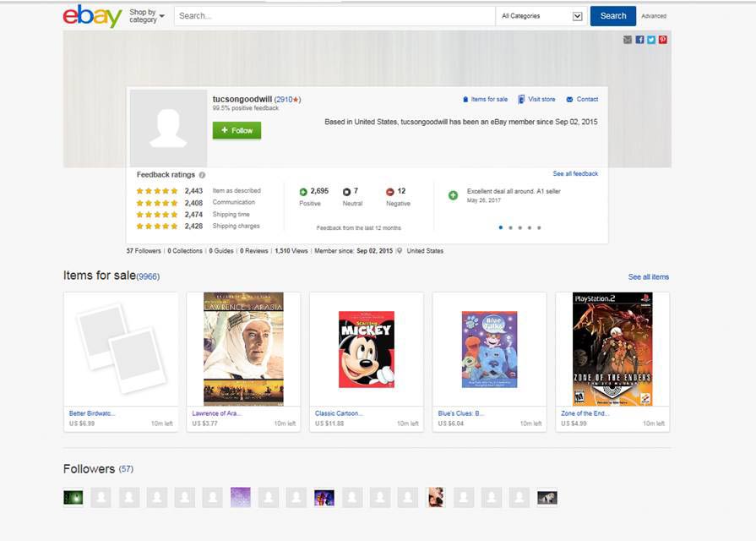756x541 pixels.
Task: Click the US $4.99 price
Action: (574, 424)
